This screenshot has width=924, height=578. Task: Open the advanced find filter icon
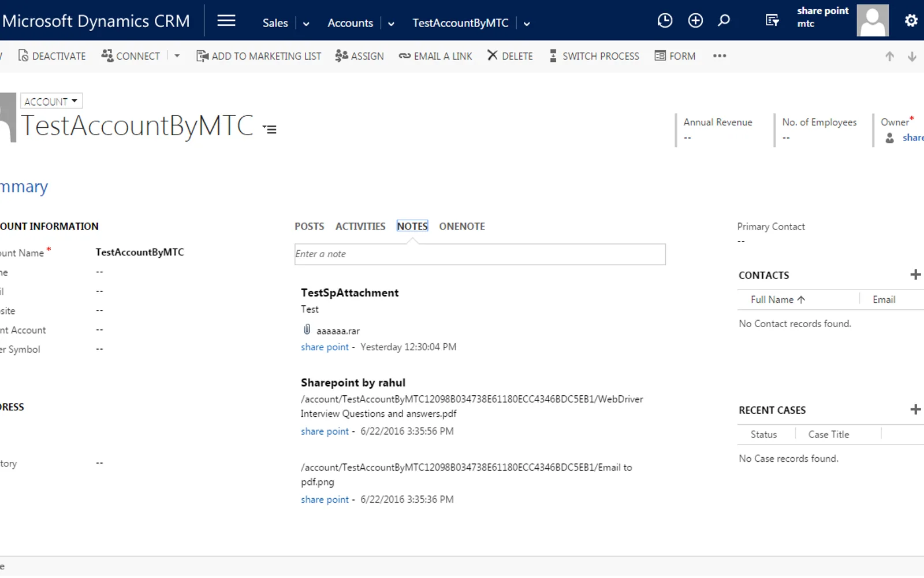772,21
